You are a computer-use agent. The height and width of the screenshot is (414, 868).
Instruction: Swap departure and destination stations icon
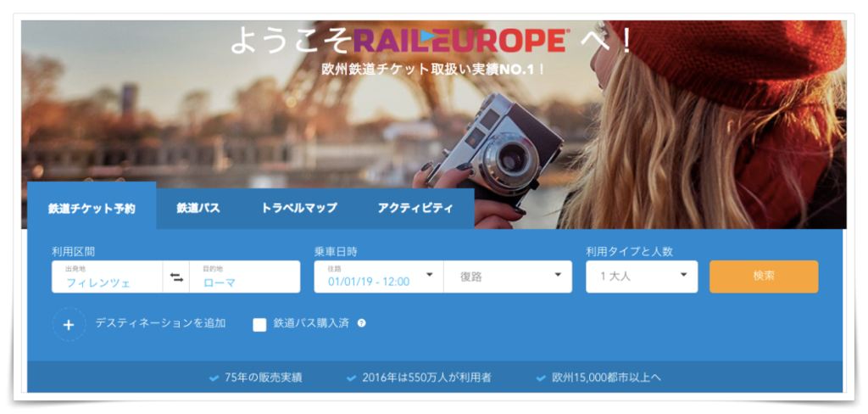tap(176, 277)
